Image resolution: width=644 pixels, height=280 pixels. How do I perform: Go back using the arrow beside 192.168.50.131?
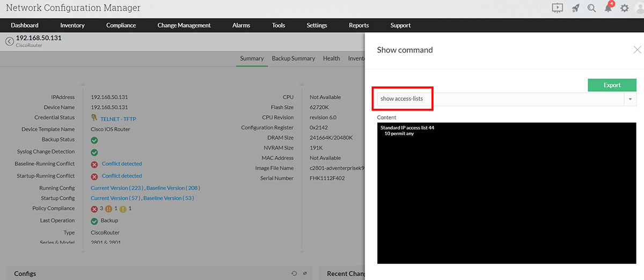click(9, 41)
